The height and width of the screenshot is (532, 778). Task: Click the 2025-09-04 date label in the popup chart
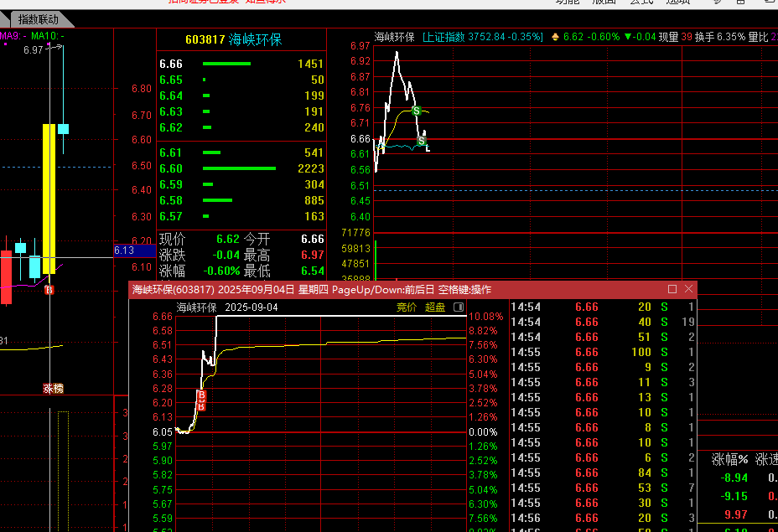click(x=251, y=307)
